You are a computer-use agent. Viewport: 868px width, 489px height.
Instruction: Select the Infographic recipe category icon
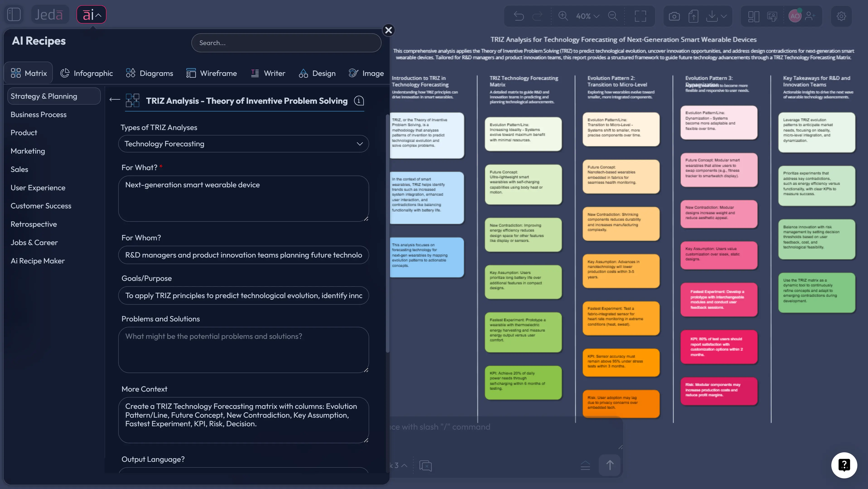tap(65, 73)
